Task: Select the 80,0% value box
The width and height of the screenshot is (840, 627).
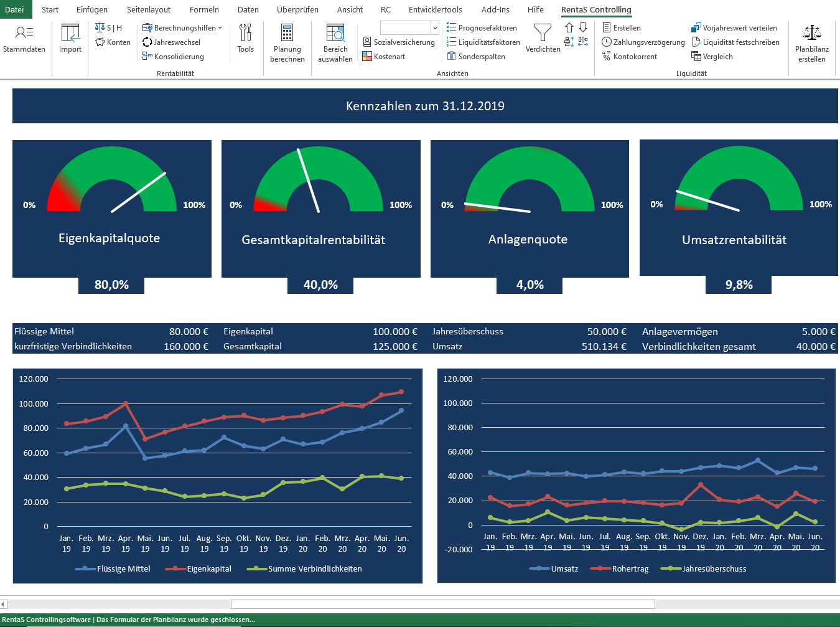Action: pos(111,285)
